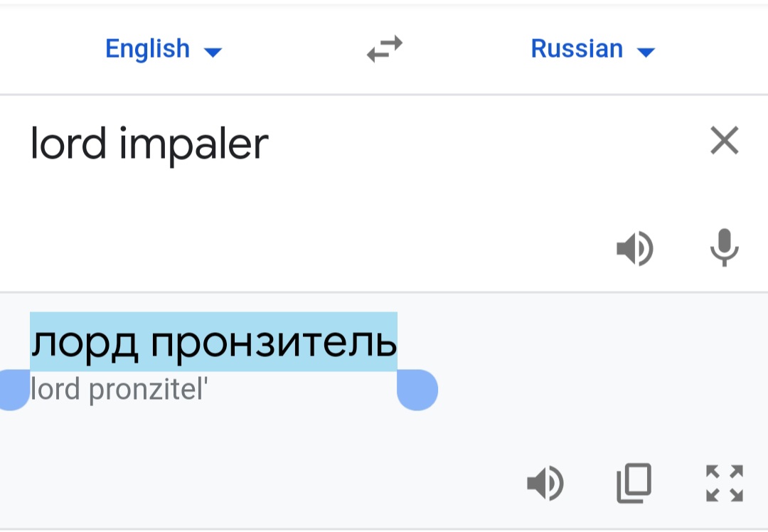This screenshot has height=532, width=768.
Task: Play audio of the English source text
Action: 634,249
